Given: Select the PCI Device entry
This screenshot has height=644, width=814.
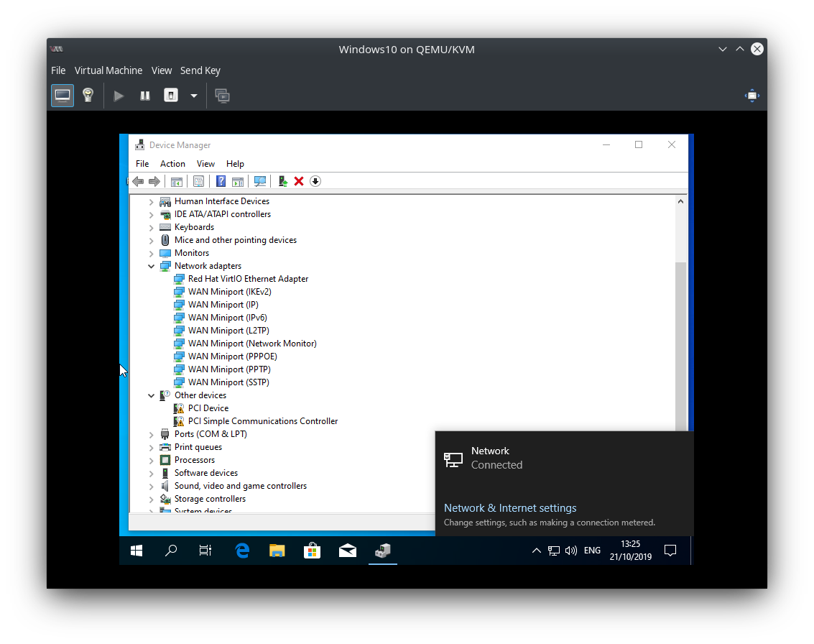Looking at the screenshot, I should (208, 408).
